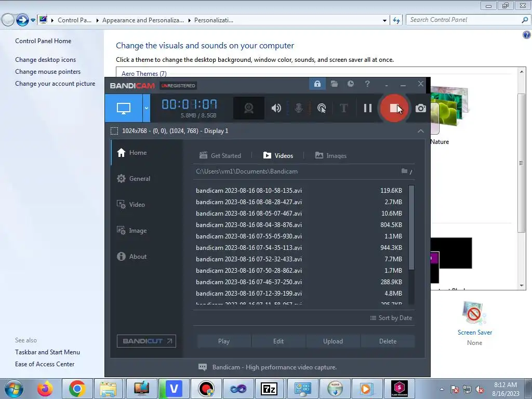
Task: Select bandicam 2023-08-16 07-50-28-862.avi
Action: 299,271
